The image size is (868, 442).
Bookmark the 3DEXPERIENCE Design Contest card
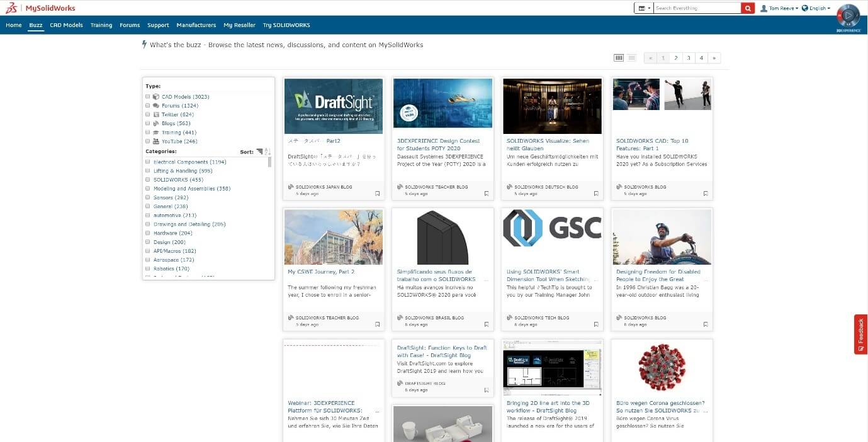click(487, 194)
